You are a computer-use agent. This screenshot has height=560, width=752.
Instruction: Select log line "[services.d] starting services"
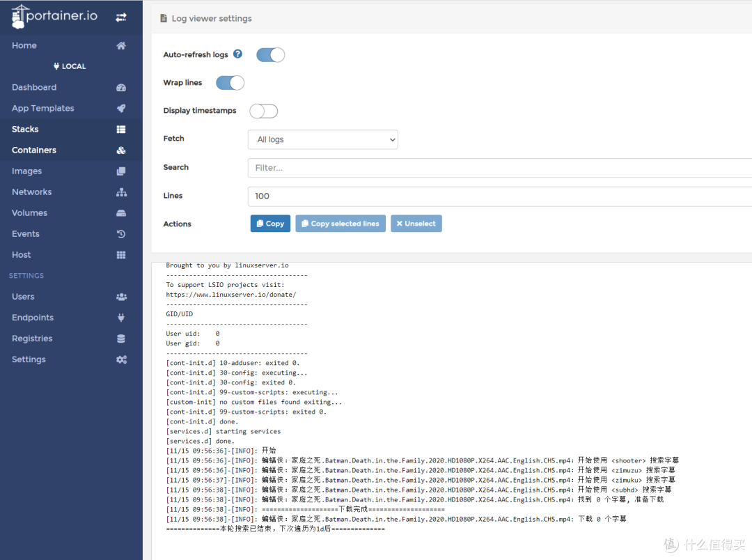point(224,431)
